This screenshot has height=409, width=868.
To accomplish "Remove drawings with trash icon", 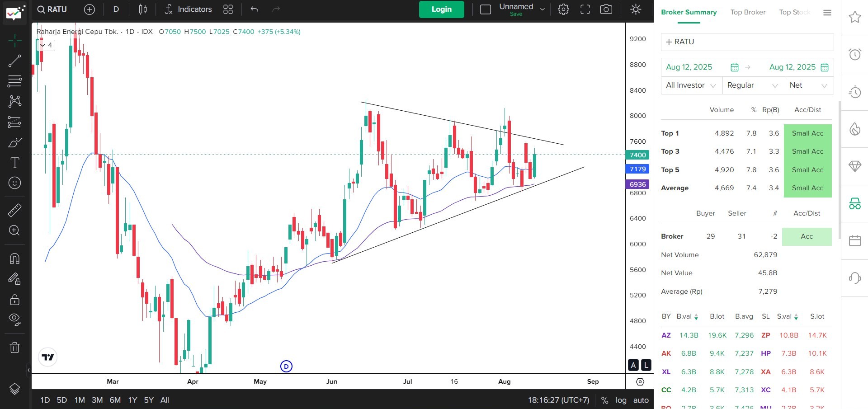I will pyautogui.click(x=14, y=347).
